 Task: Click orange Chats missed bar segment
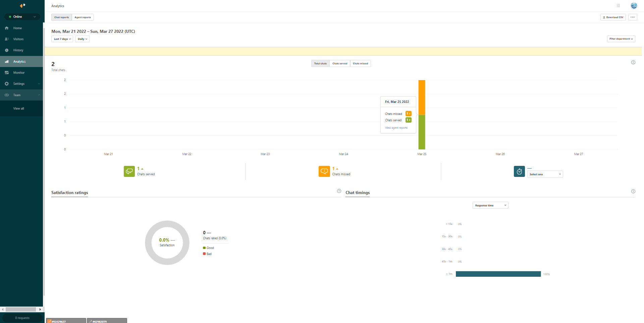pos(422,98)
